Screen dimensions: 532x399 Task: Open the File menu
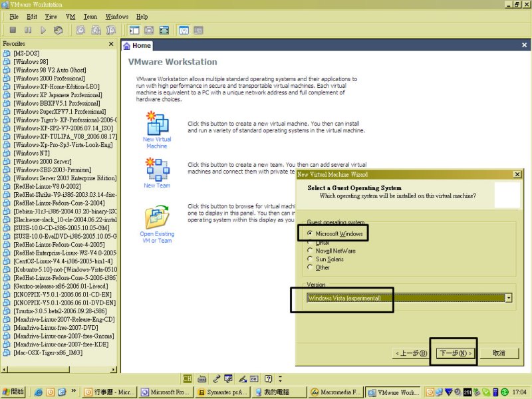click(14, 17)
